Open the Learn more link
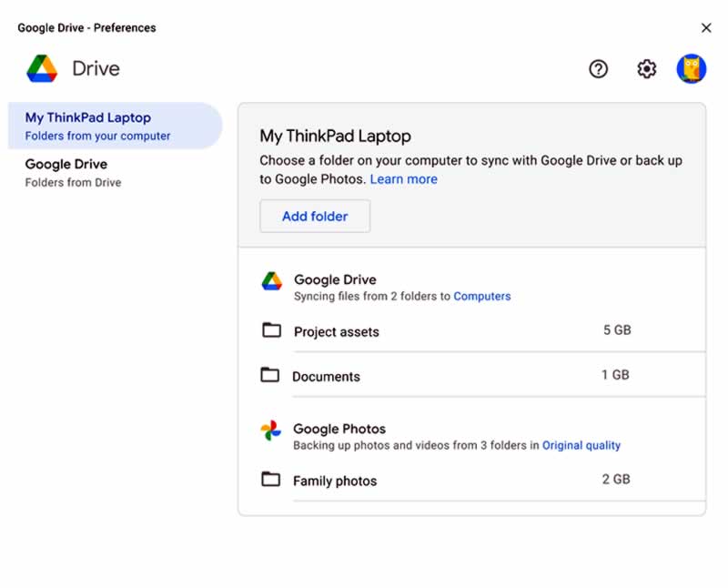728x588 pixels. coord(403,178)
